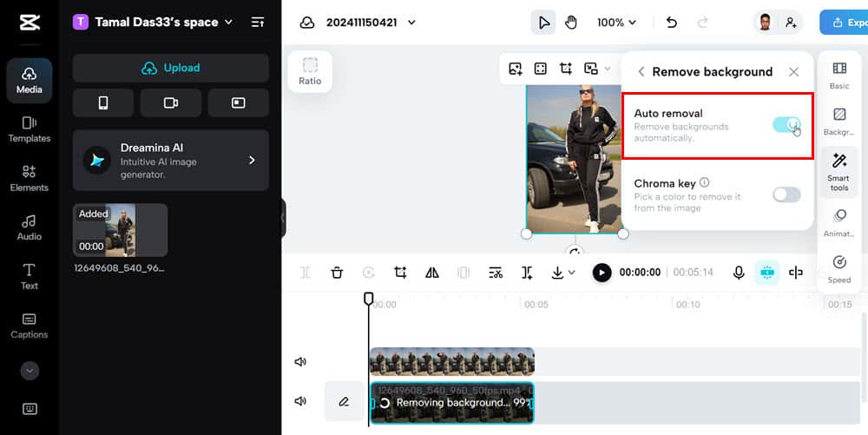The image size is (868, 435).
Task: Click the mirror flip icon
Action: point(431,273)
